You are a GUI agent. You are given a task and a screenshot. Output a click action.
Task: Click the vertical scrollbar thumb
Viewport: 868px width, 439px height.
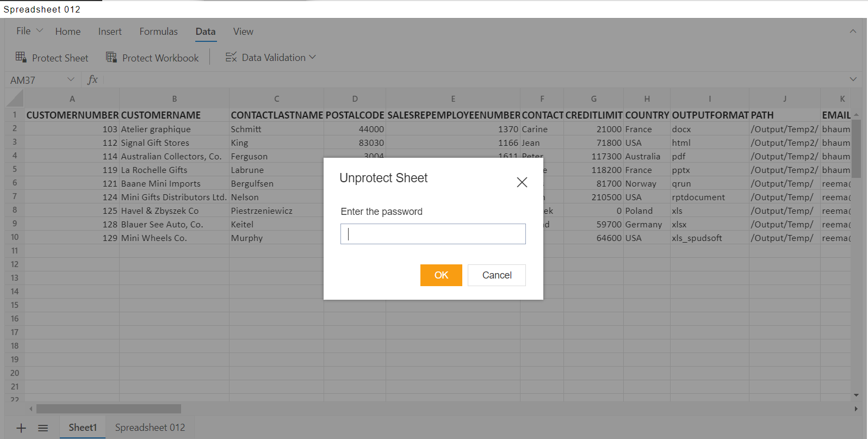(856, 148)
